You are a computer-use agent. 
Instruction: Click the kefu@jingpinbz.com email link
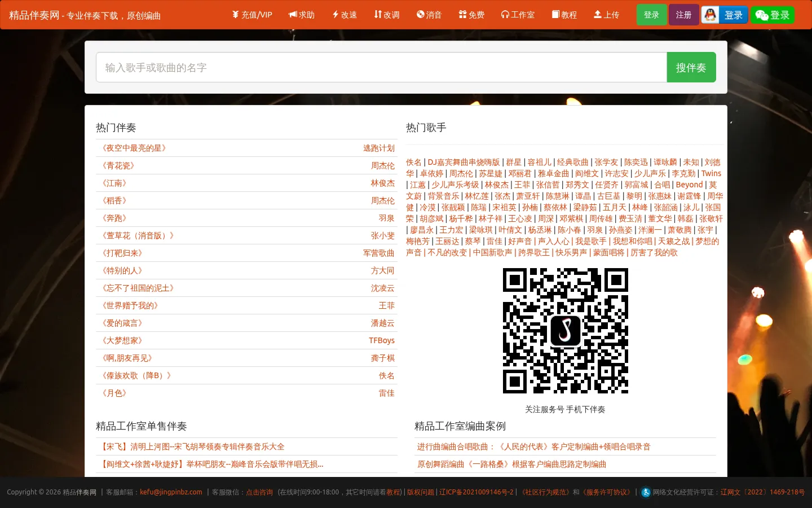(x=171, y=492)
